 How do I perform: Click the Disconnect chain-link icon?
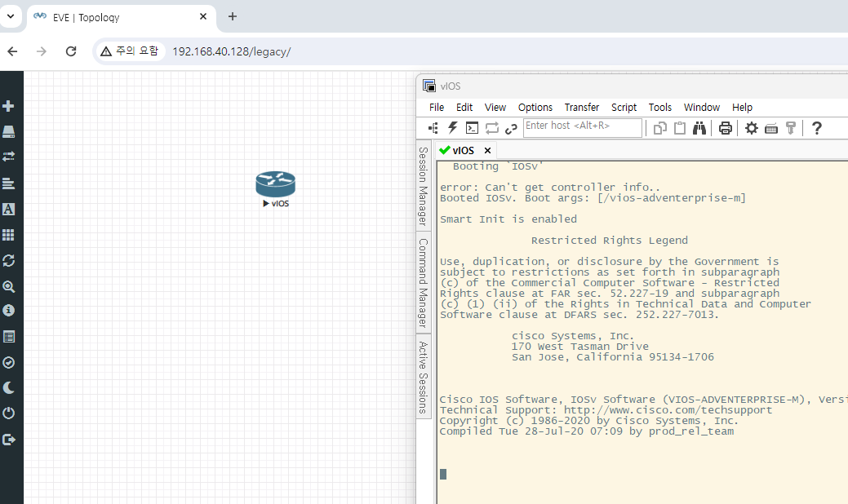coord(511,129)
